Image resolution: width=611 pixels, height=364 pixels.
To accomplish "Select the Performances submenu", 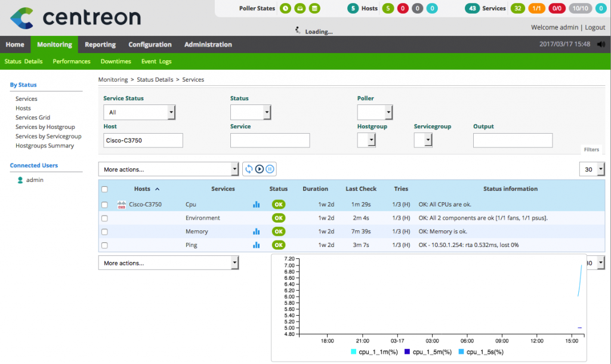I will coord(72,61).
